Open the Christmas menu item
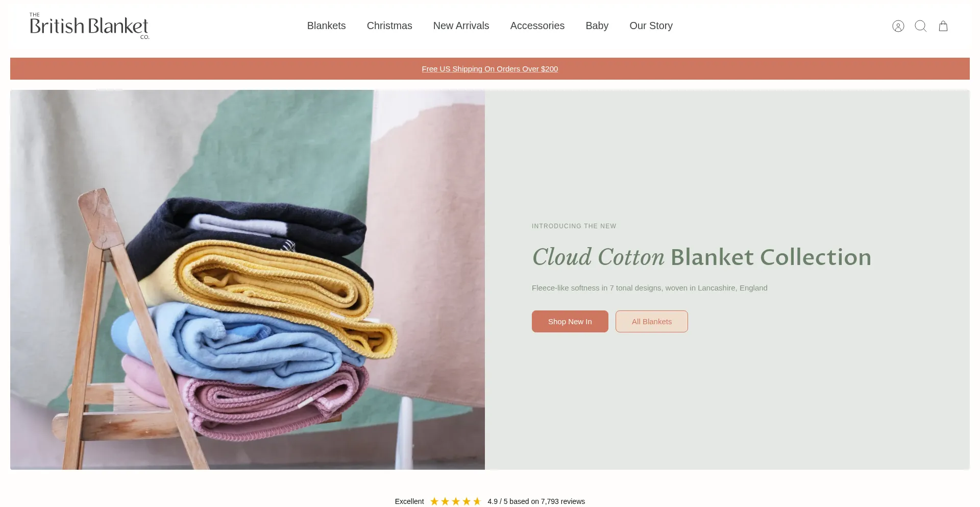 pos(389,26)
